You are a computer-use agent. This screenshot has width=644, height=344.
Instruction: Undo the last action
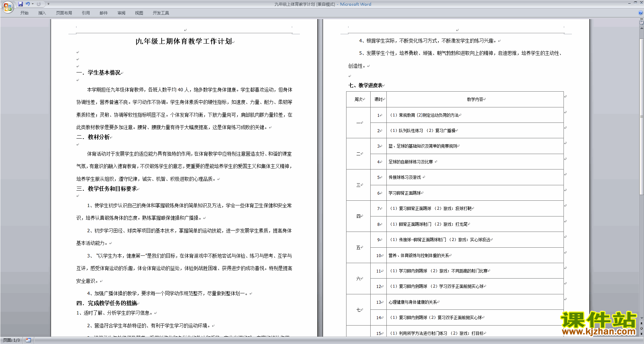point(28,4)
